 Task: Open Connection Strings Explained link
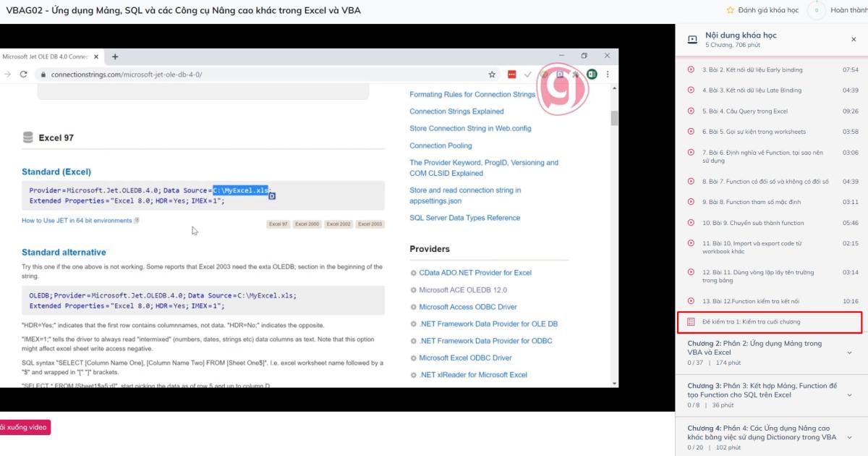456,111
